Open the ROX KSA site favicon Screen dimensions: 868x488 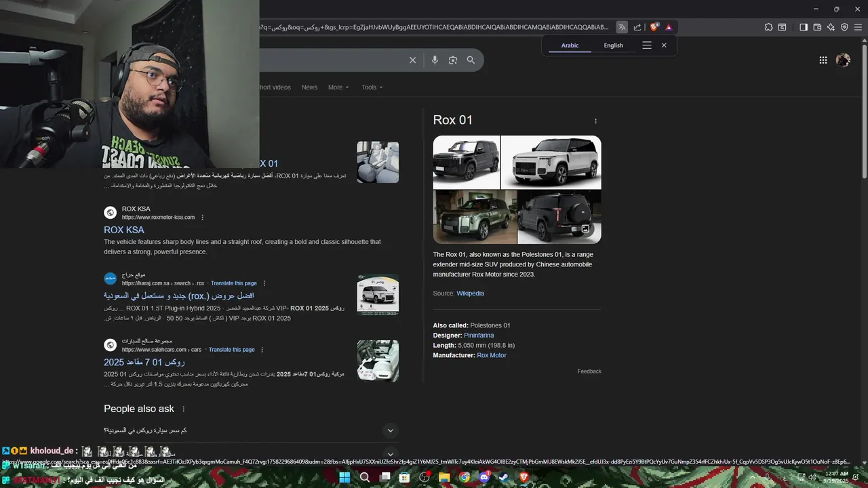(111, 213)
